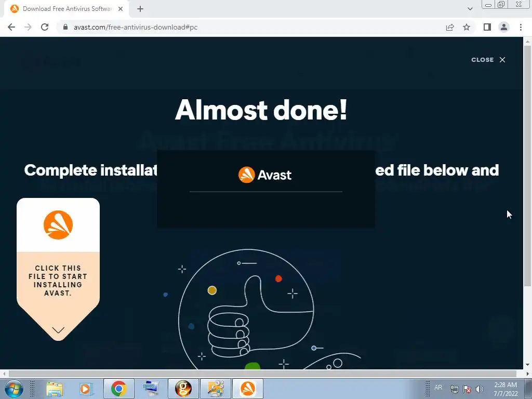Viewport: 532px width, 399px height.
Task: Click the horizontal scroll right arrow
Action: click(x=528, y=374)
